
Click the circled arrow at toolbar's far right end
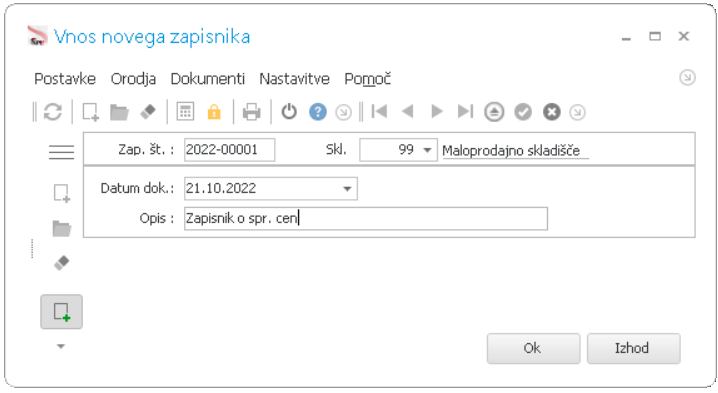pyautogui.click(x=577, y=112)
